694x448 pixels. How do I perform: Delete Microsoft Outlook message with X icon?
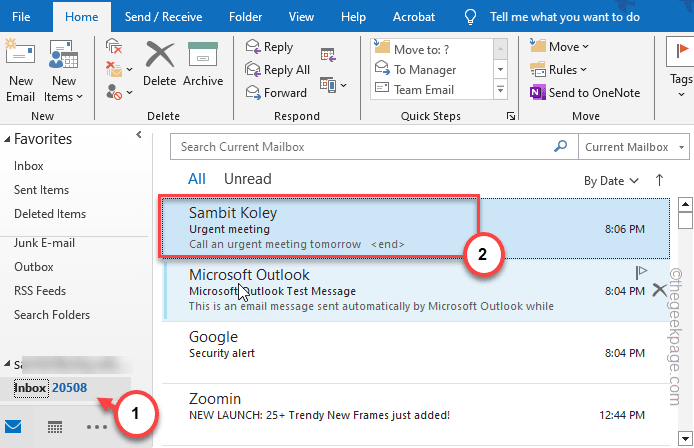pyautogui.click(x=659, y=290)
